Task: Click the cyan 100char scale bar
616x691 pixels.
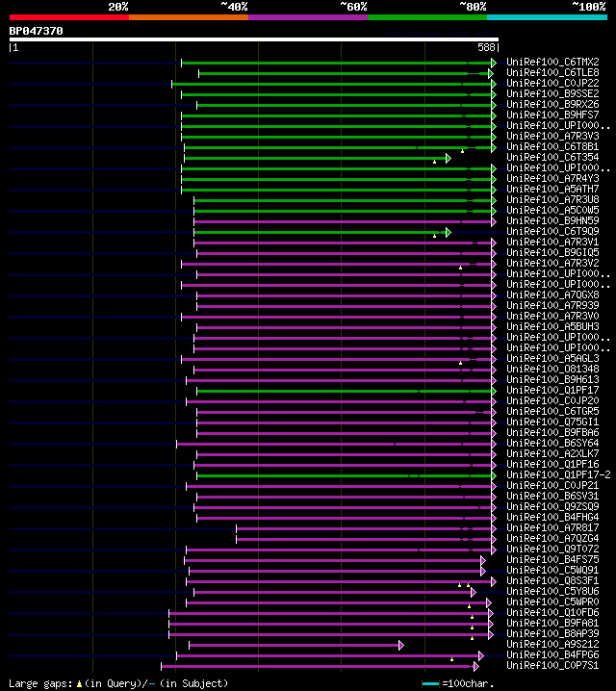Action: point(430,684)
